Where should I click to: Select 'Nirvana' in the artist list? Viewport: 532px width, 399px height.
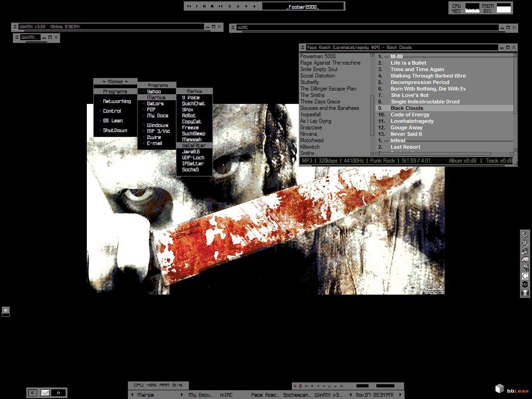[x=308, y=133]
